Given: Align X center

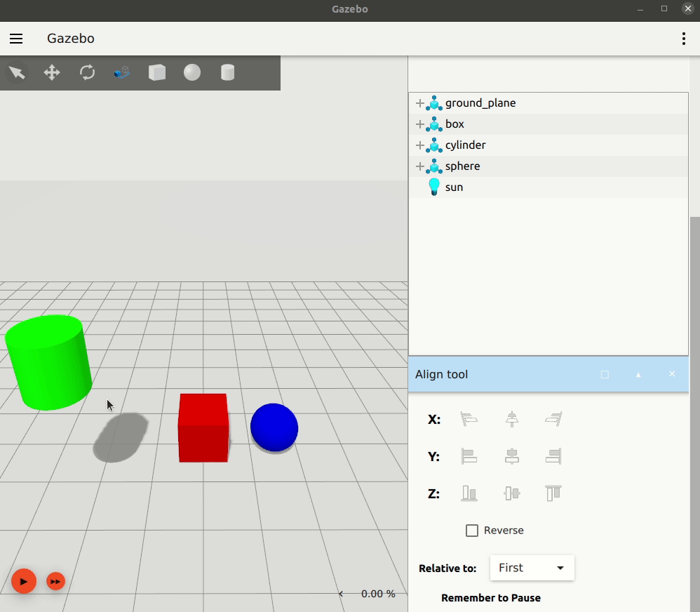Looking at the screenshot, I should [511, 419].
